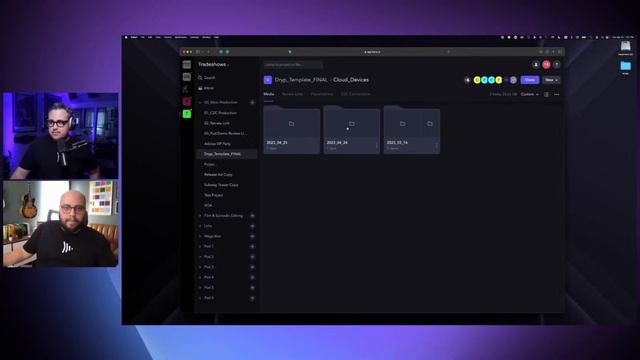Expand the Pod 2 team group
The height and width of the screenshot is (360, 640).
coord(200,257)
